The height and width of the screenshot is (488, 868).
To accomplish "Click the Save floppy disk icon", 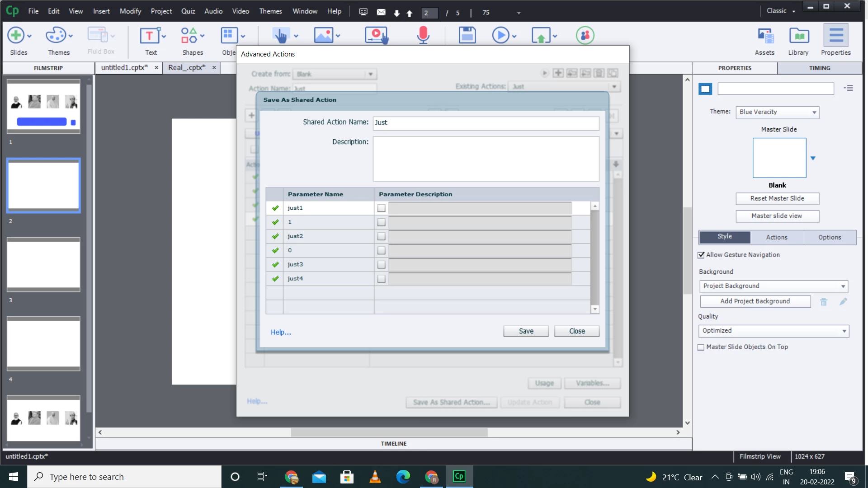I will point(467,35).
